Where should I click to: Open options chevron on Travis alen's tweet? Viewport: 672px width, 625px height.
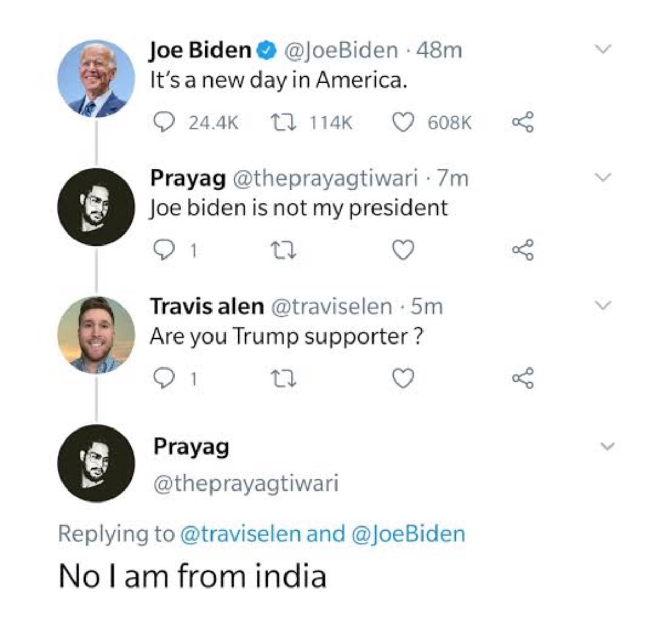click(603, 305)
